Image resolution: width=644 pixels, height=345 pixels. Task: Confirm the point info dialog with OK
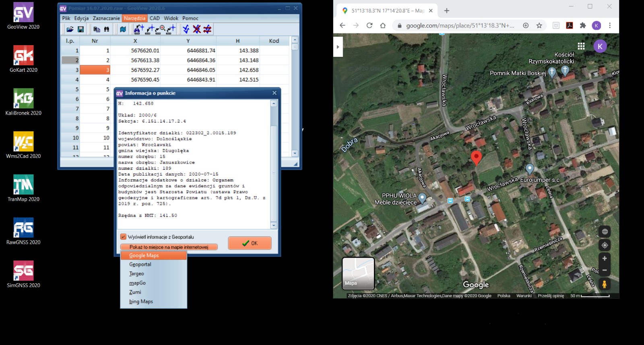(250, 243)
